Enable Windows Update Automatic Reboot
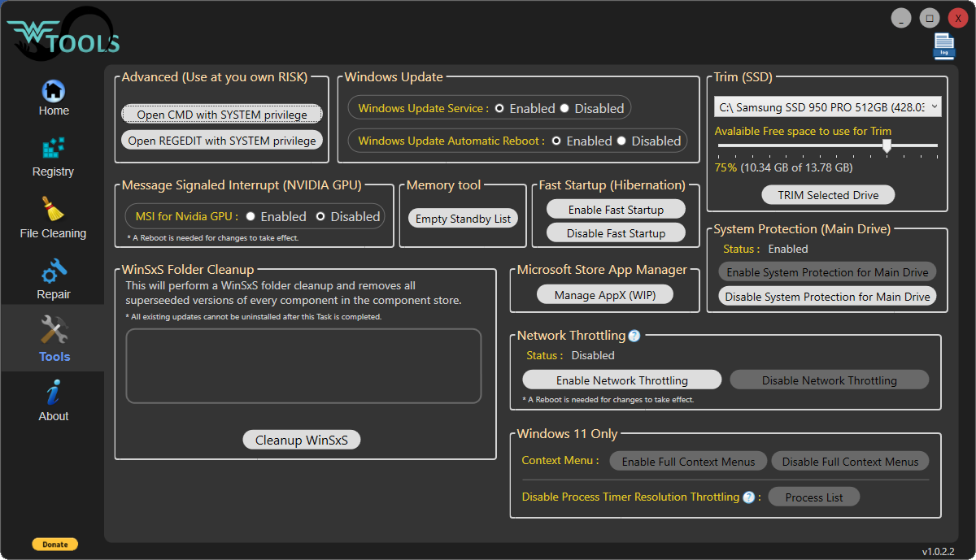Screen dimensions: 976x560 [556, 141]
